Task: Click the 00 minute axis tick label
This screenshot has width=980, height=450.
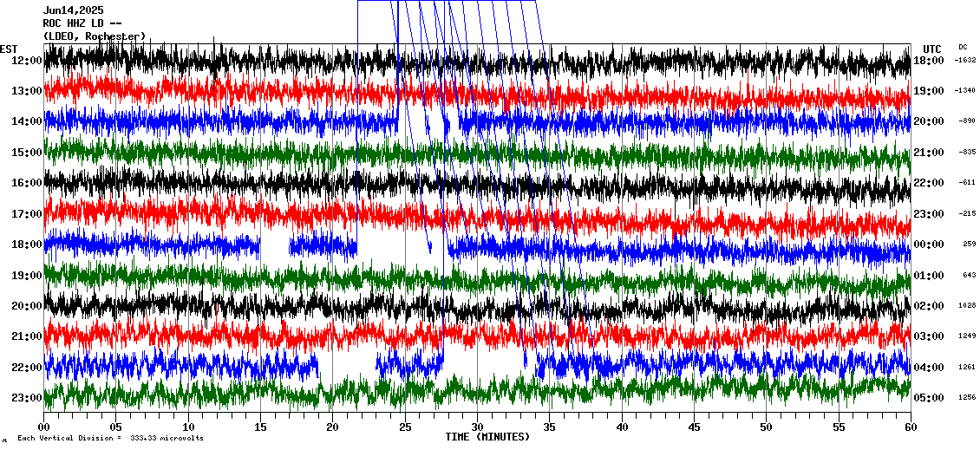Action: click(x=44, y=427)
